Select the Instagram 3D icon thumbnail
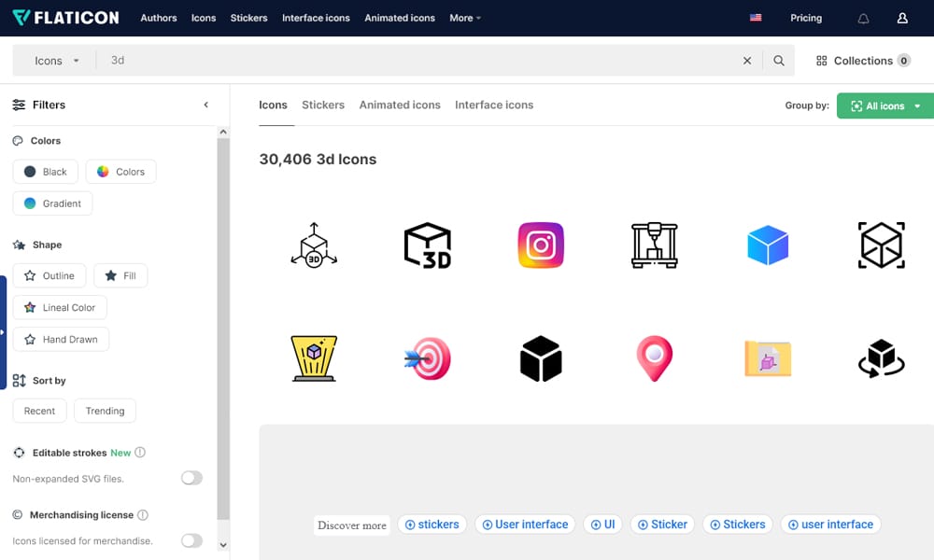The width and height of the screenshot is (934, 560). [541, 245]
